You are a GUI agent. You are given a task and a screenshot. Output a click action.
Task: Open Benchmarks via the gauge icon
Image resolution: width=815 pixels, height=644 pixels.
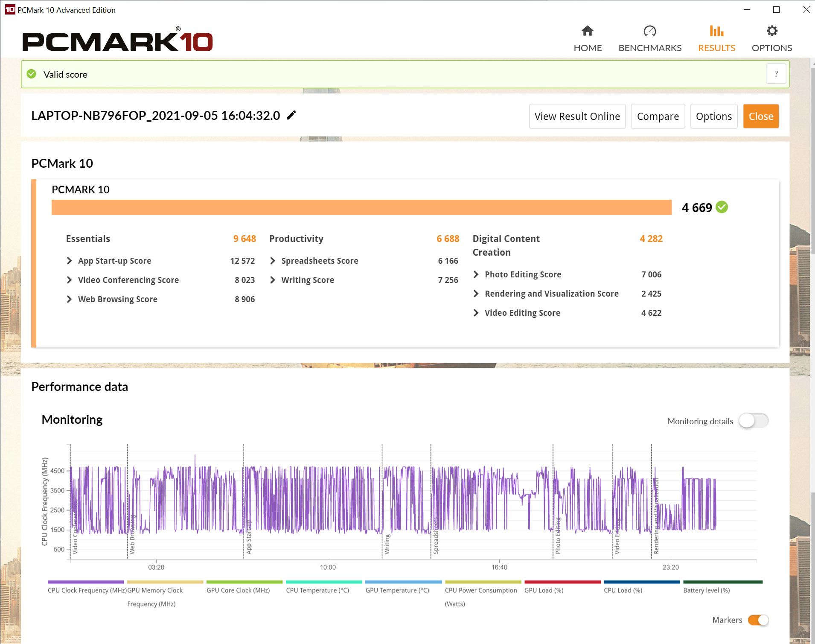tap(649, 31)
